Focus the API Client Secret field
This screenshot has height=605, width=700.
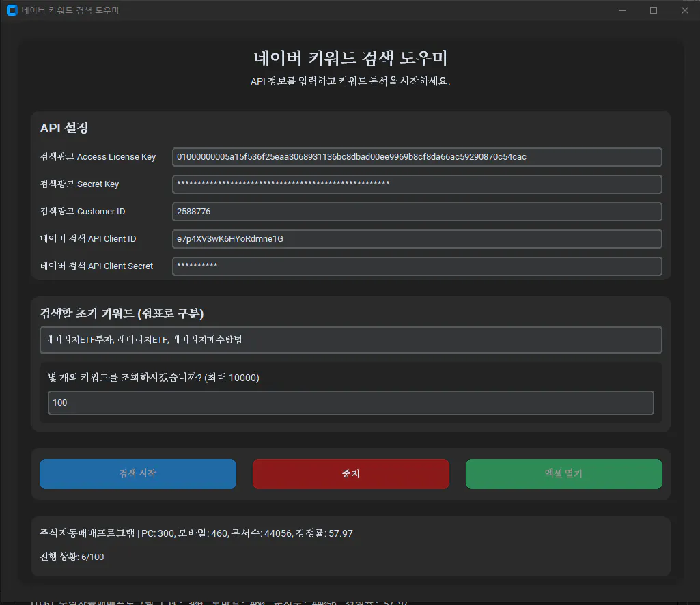pyautogui.click(x=417, y=266)
